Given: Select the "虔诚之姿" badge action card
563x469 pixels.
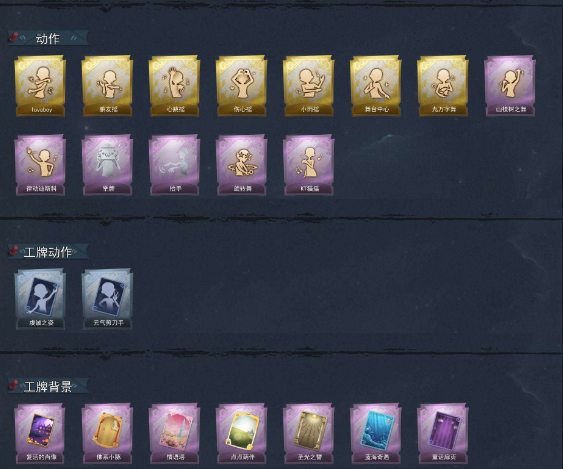Looking at the screenshot, I should pos(40,299).
